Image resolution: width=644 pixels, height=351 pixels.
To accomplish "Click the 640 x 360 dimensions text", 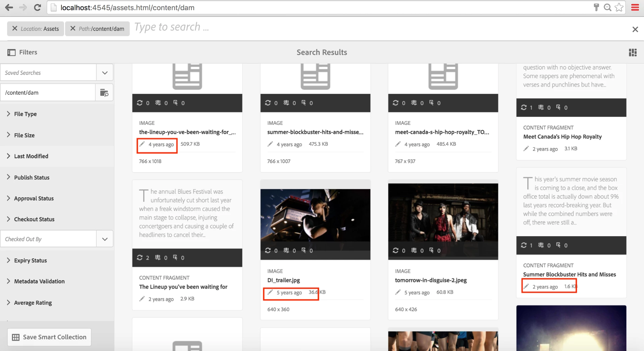I will pyautogui.click(x=278, y=309).
